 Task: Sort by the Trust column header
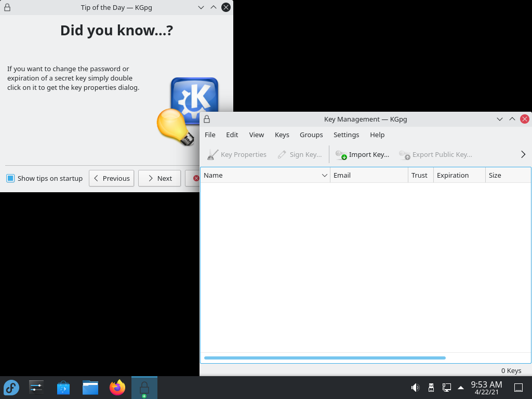(x=421, y=176)
